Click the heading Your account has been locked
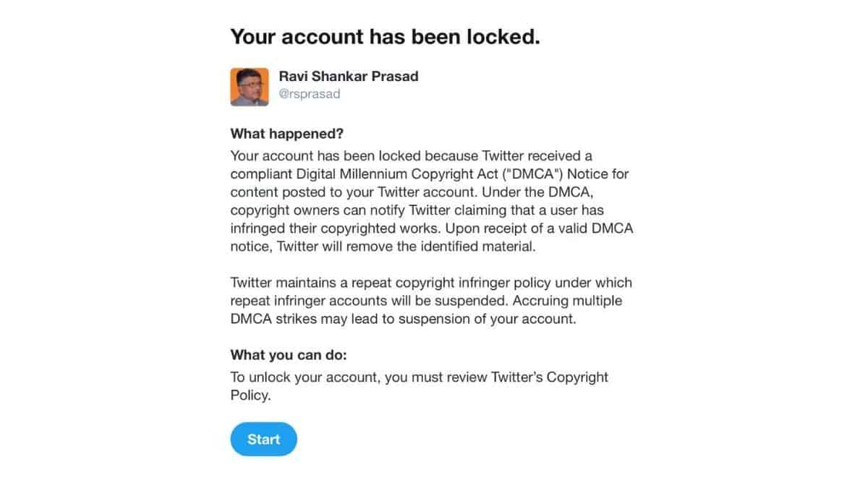 click(x=383, y=36)
